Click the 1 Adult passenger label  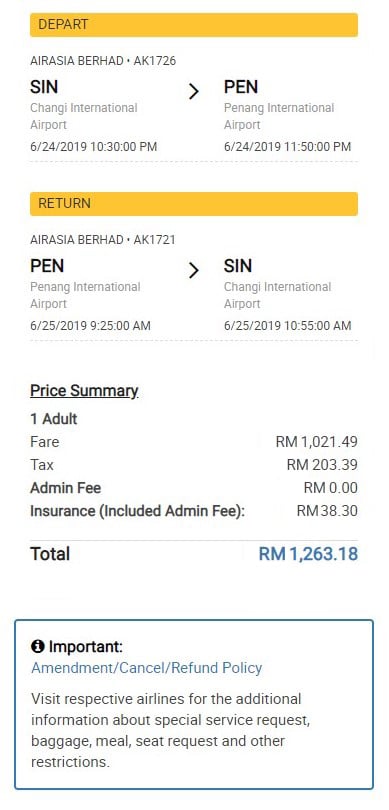(x=54, y=419)
